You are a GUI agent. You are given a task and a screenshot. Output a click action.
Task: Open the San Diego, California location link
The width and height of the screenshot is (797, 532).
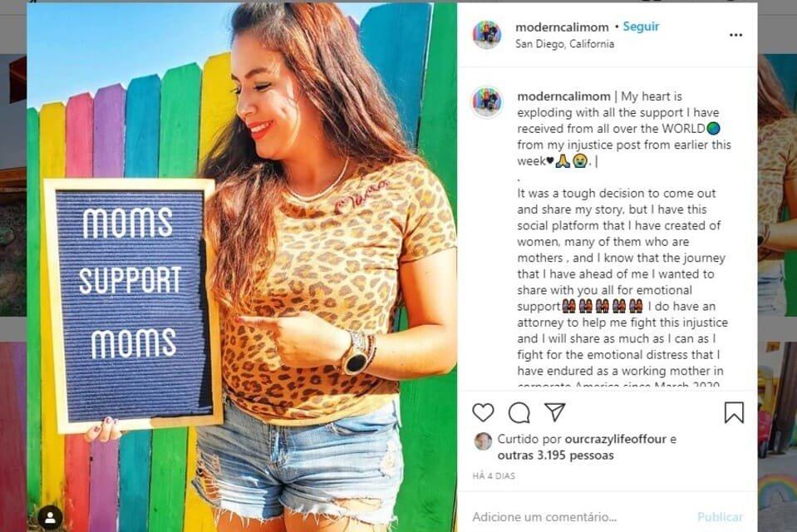tap(564, 44)
